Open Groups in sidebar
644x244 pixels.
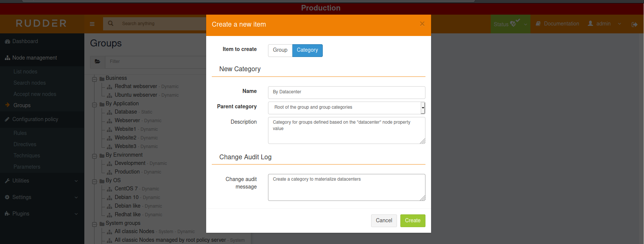pos(22,105)
